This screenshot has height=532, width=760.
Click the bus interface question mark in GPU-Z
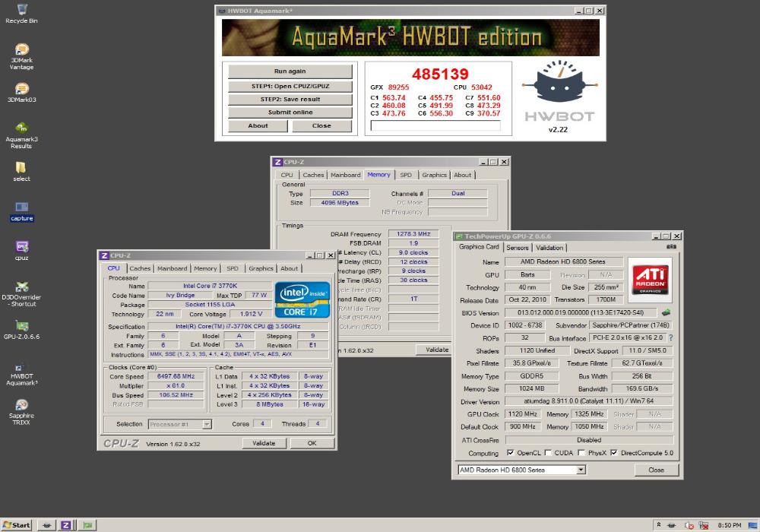[x=671, y=337]
